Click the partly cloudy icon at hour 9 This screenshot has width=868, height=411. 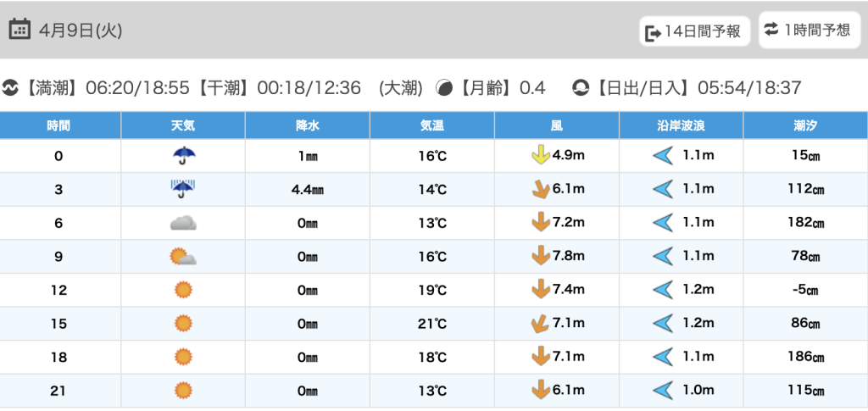[x=183, y=257]
